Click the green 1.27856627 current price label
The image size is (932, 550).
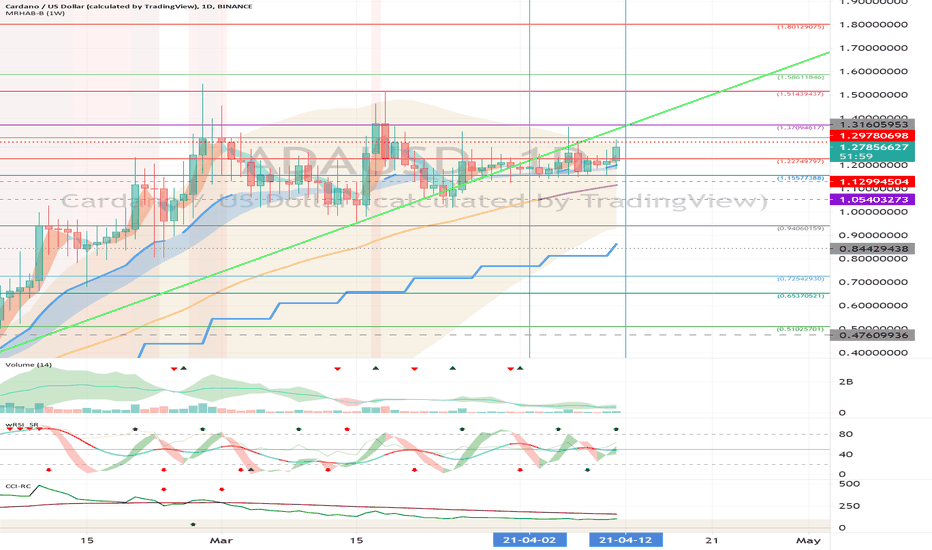coord(873,147)
